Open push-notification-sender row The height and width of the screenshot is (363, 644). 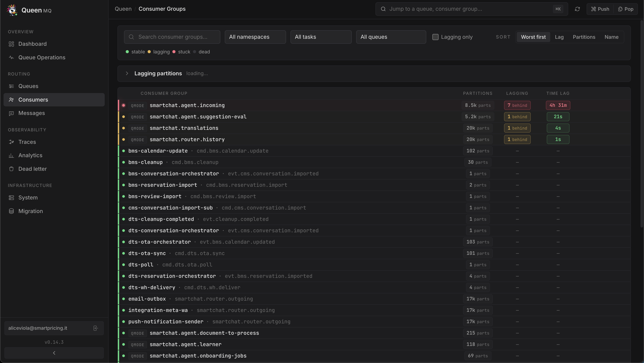374,322
